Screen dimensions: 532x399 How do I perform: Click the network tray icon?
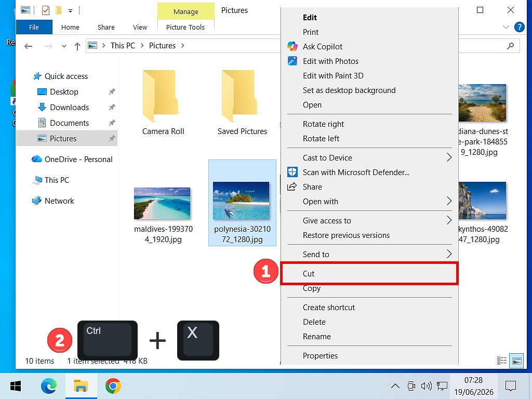coord(442,386)
